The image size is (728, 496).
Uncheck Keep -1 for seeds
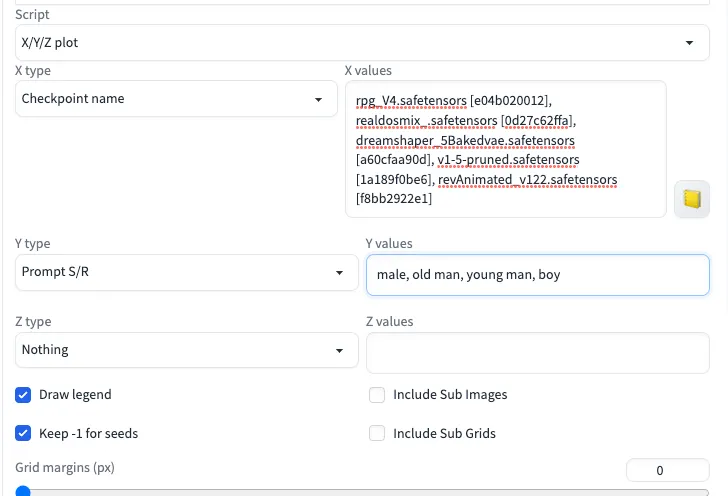click(x=23, y=434)
